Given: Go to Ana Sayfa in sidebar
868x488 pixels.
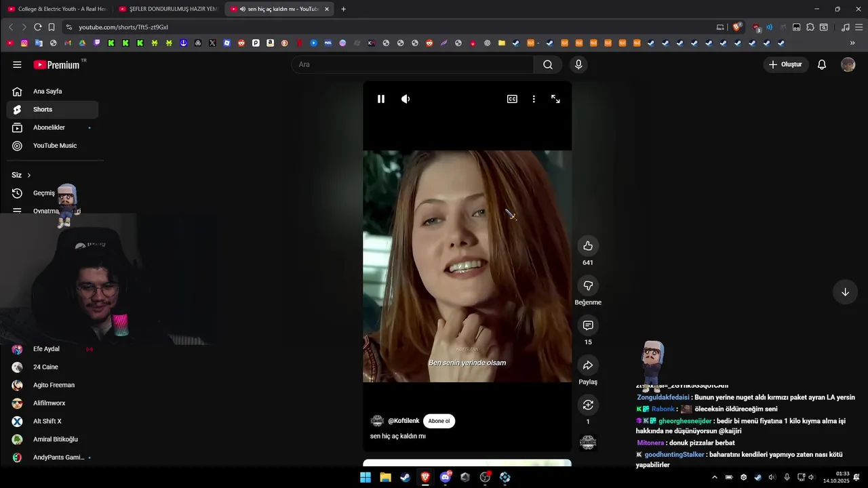Looking at the screenshot, I should tap(53, 91).
